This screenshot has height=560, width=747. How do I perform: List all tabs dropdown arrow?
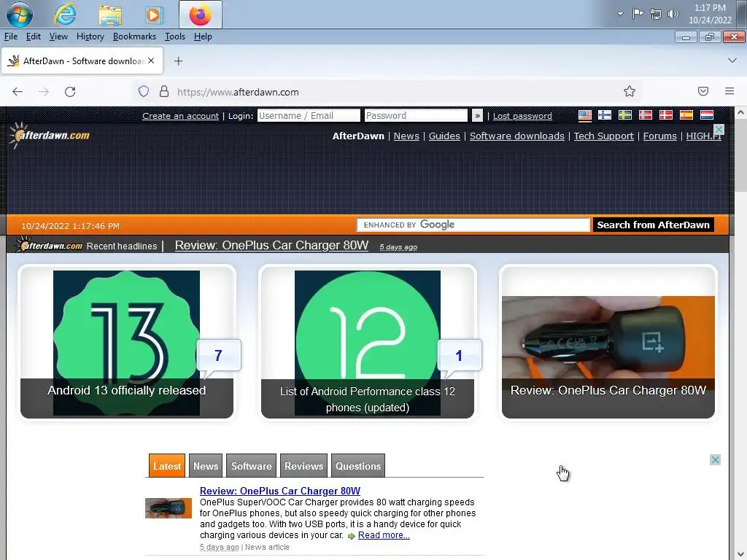(732, 61)
